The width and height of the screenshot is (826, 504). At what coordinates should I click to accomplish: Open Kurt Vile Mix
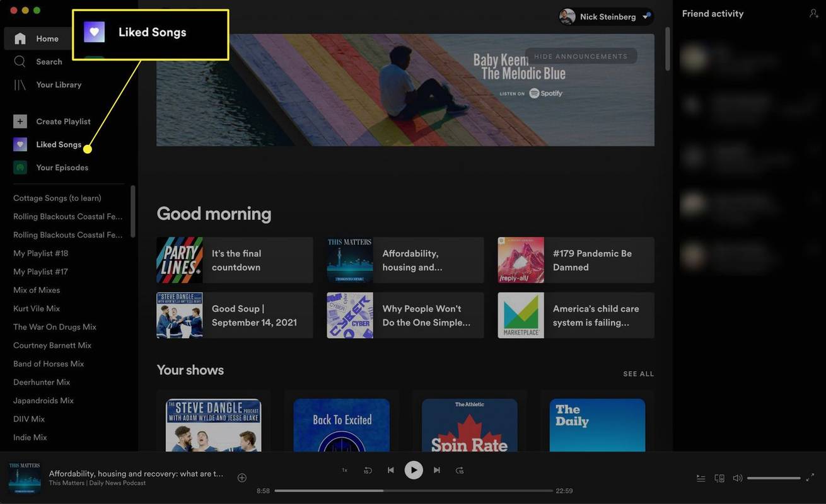[x=37, y=308]
